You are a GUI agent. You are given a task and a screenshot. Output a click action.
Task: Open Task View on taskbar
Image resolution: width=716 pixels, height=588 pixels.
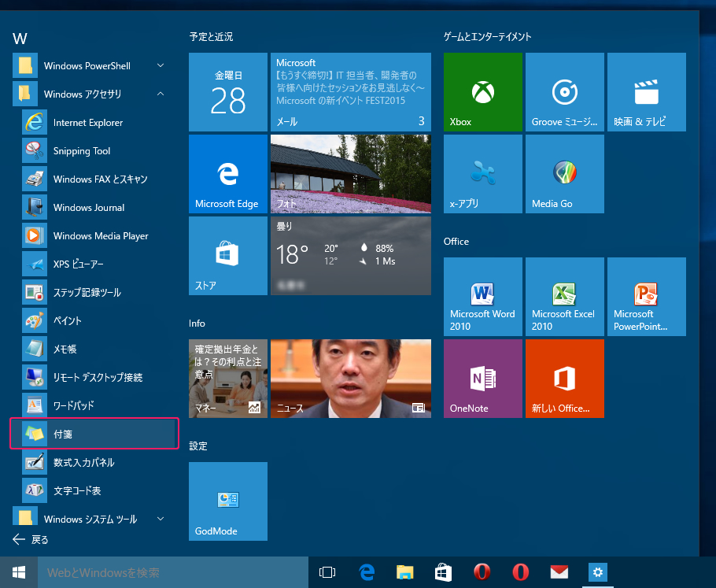[x=327, y=572]
